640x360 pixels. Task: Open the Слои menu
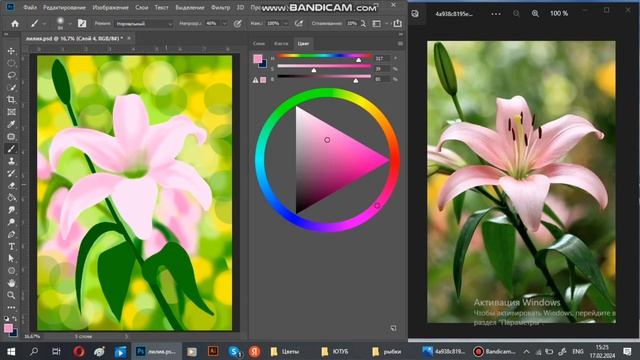point(142,7)
